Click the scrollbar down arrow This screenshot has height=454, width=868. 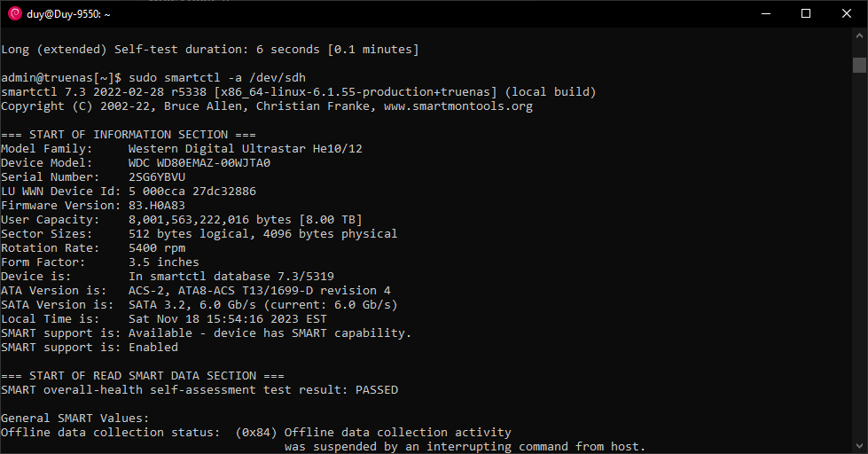pos(859,446)
